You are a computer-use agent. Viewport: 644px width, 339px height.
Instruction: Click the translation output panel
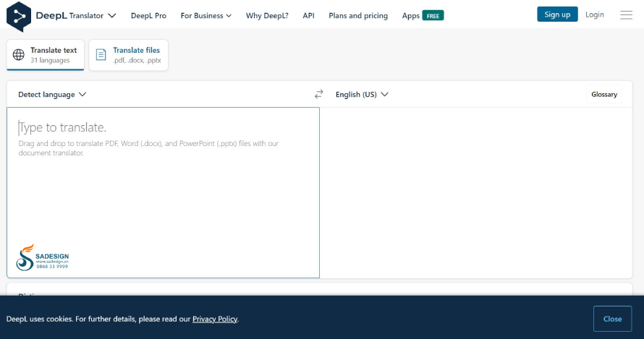[x=476, y=192]
